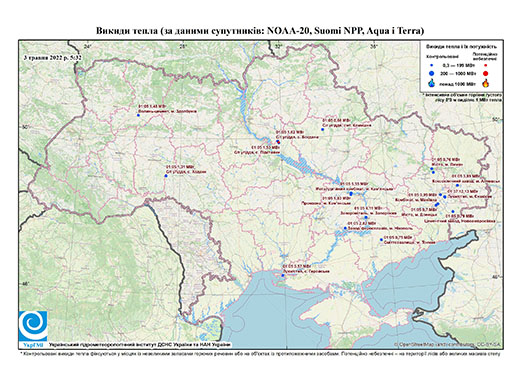Click the 1,45 МВт marker in western Ukraine

138,115
